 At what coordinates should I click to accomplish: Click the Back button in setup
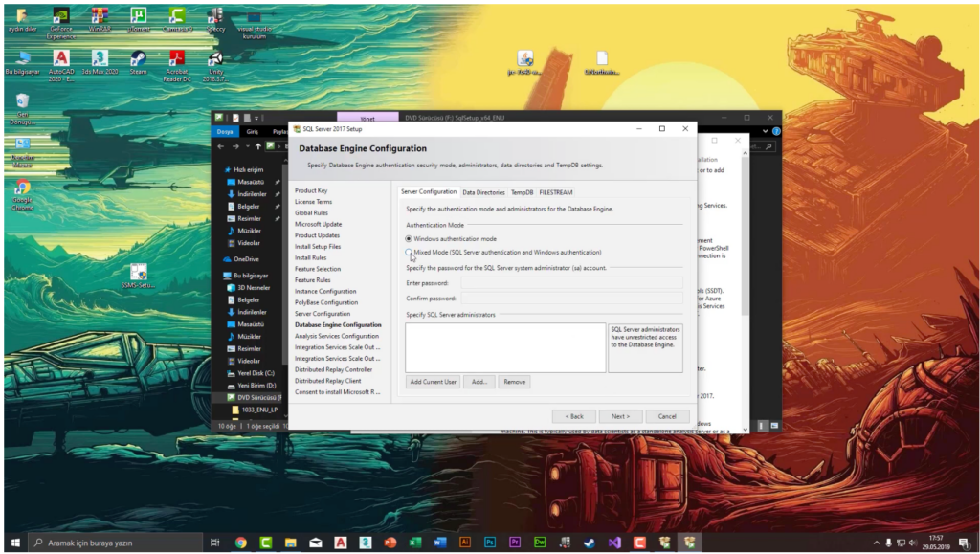pyautogui.click(x=573, y=416)
